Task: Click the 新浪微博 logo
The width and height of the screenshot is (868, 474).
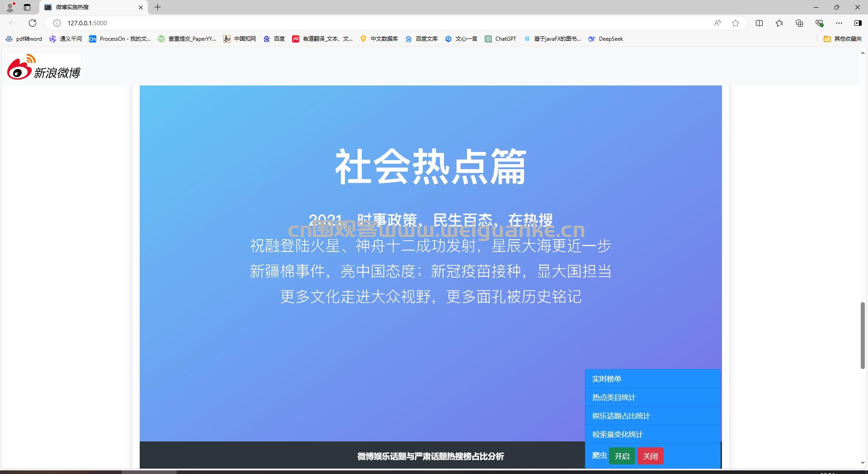Action: [44, 67]
